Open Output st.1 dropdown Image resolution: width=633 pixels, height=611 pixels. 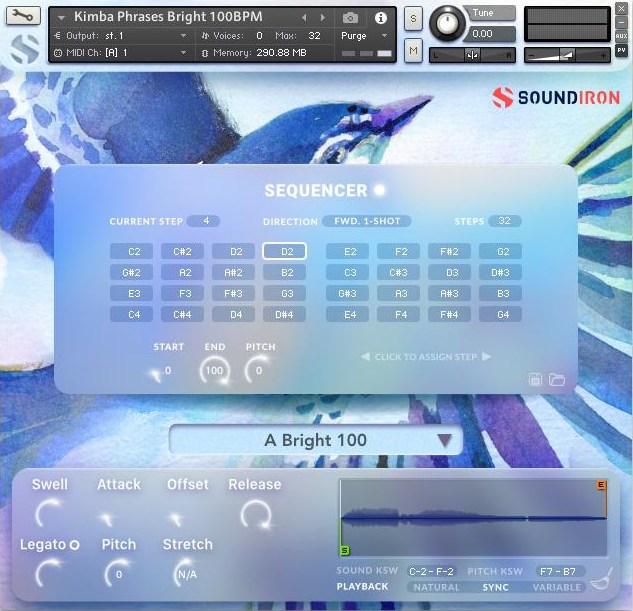click(x=120, y=36)
